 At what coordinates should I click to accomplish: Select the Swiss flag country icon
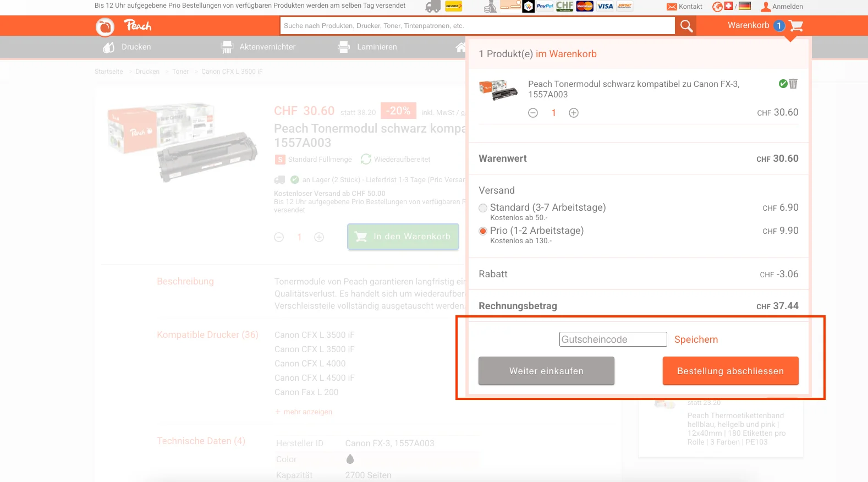pos(729,6)
